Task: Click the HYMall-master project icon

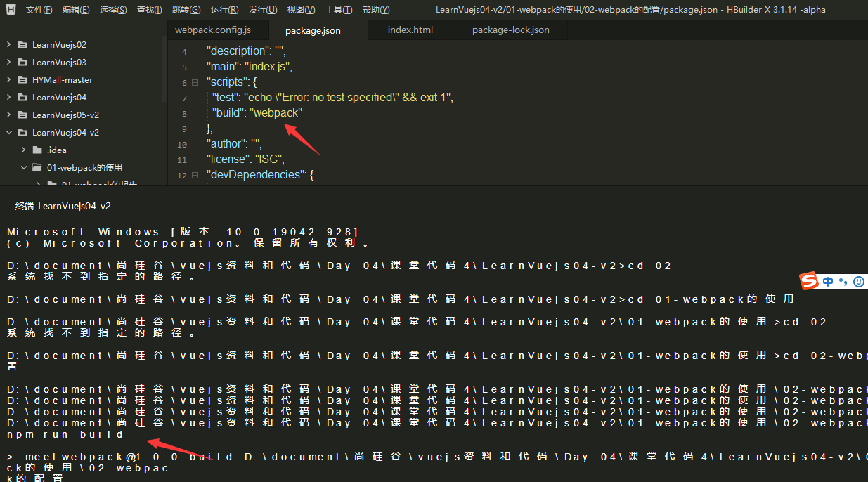Action: tap(22, 79)
